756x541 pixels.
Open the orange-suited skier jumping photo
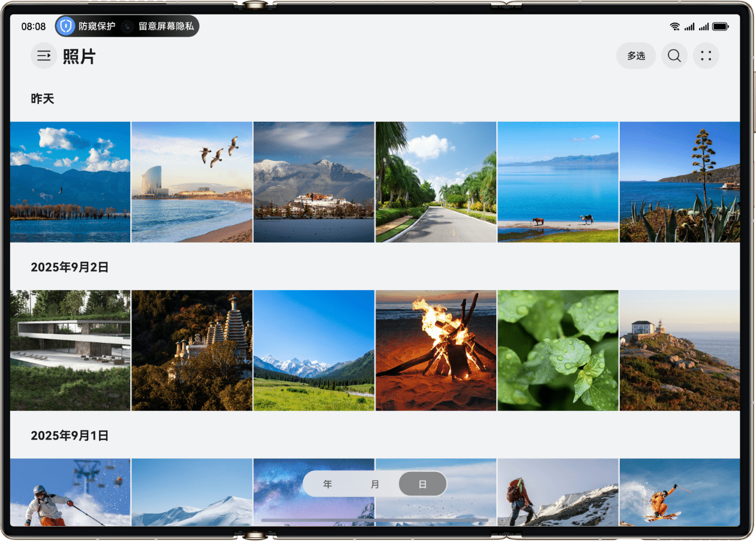(x=679, y=491)
